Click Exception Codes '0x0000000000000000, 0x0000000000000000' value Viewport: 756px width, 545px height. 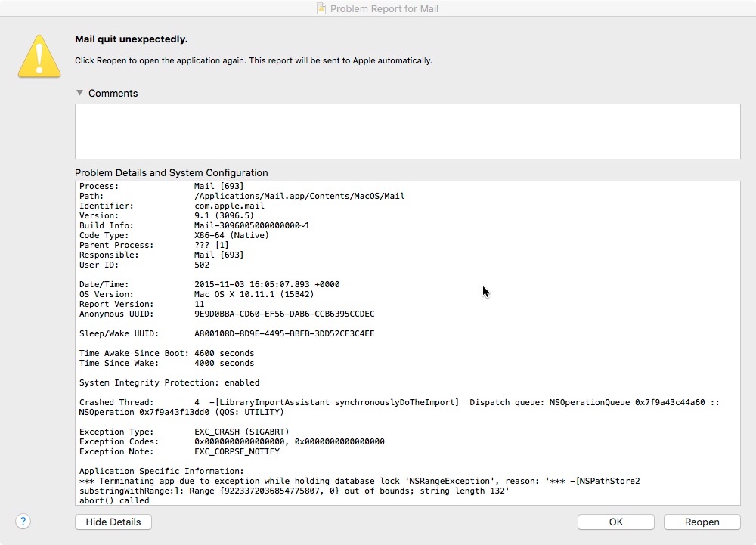click(290, 442)
